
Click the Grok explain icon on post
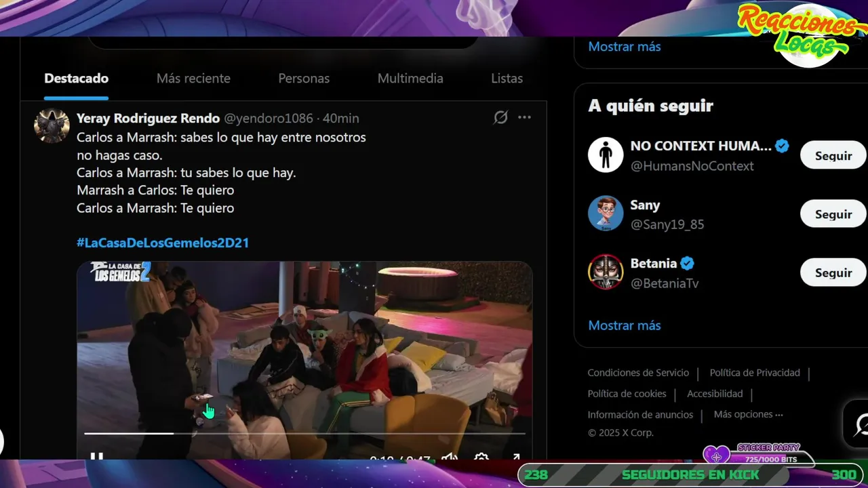pos(500,117)
